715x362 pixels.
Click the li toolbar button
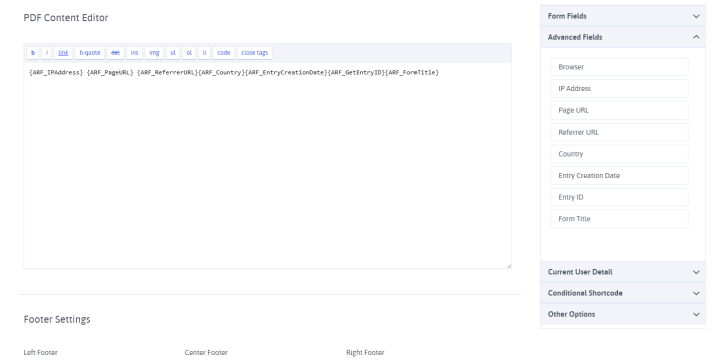coord(204,53)
